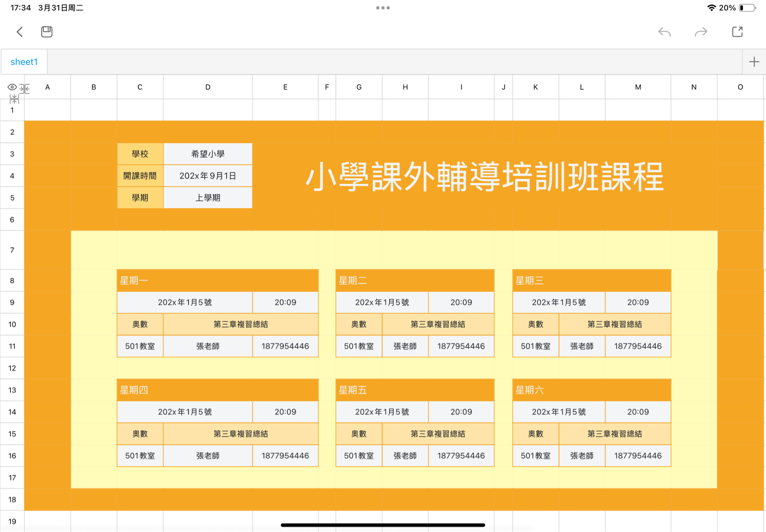Select the 奧數 cell under 星期三
Image resolution: width=766 pixels, height=532 pixels.
pos(536,324)
